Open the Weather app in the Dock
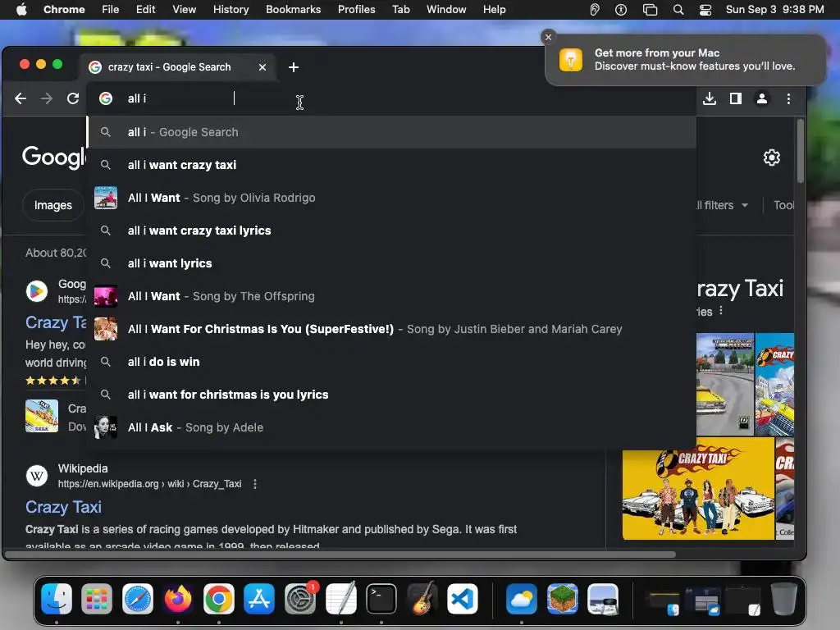 pyautogui.click(x=521, y=598)
